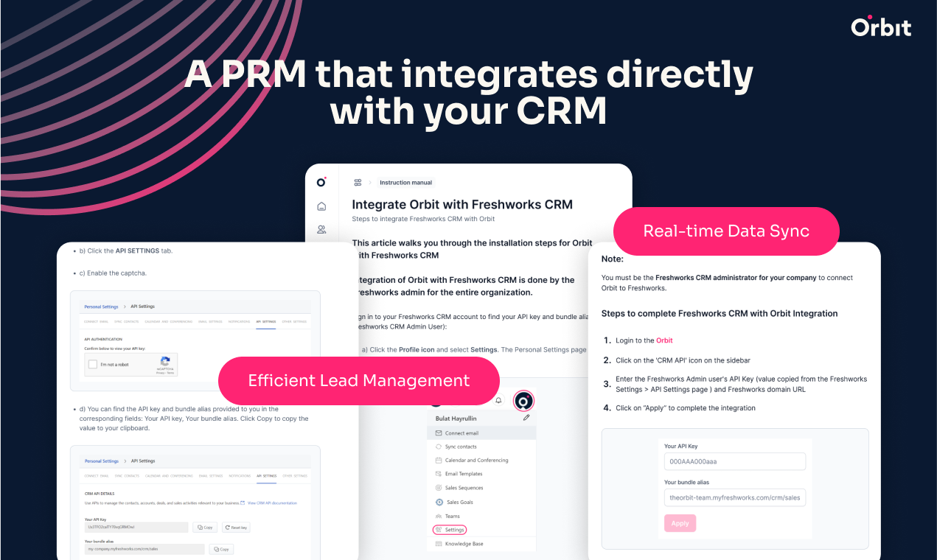The width and height of the screenshot is (937, 560).
Task: Click the API AUTHENTICATION section label
Action: coord(103,339)
